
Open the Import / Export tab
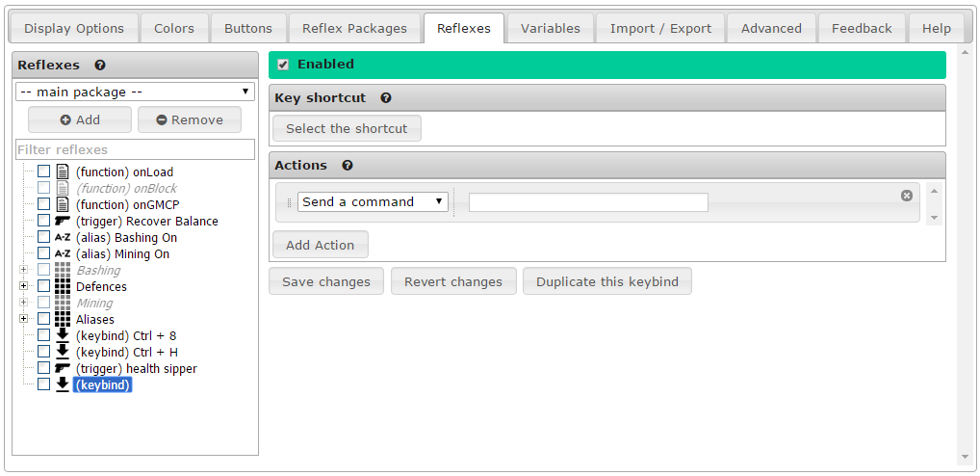[660, 29]
